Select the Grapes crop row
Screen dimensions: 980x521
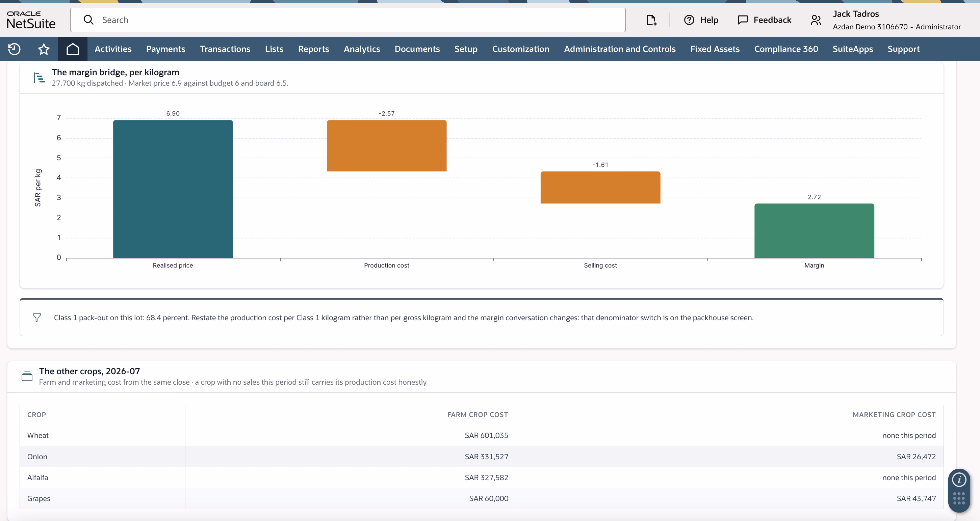tap(482, 499)
